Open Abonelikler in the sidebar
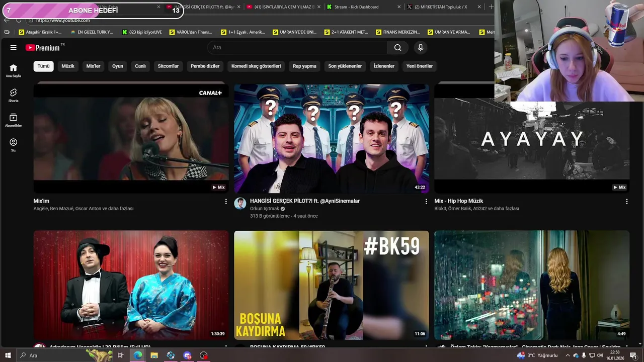644x362 pixels. pos(13,120)
